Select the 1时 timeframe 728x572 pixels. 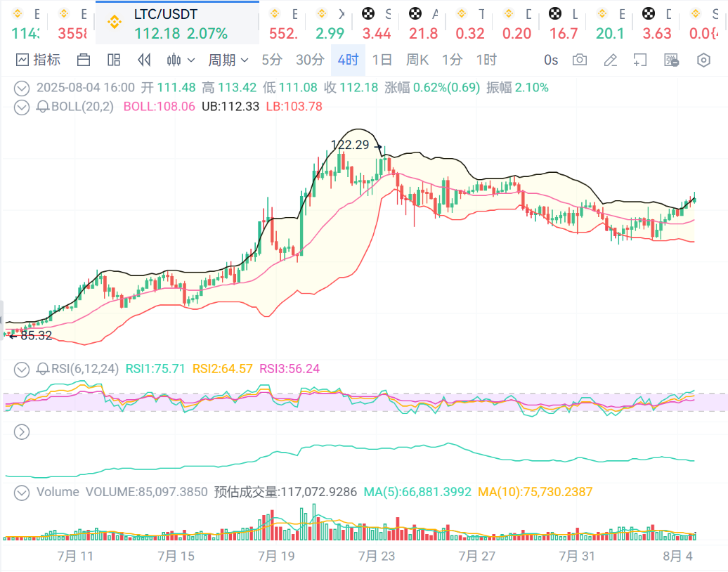coord(486,60)
